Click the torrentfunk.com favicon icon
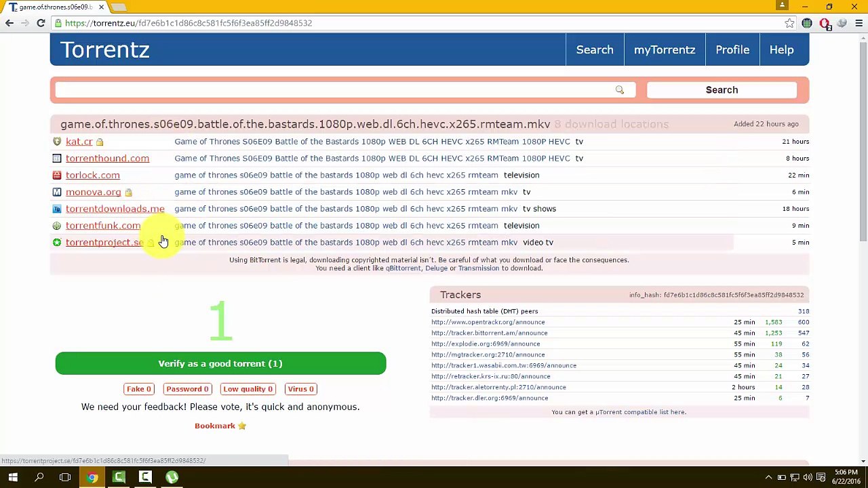The height and width of the screenshot is (488, 868). pos(57,226)
